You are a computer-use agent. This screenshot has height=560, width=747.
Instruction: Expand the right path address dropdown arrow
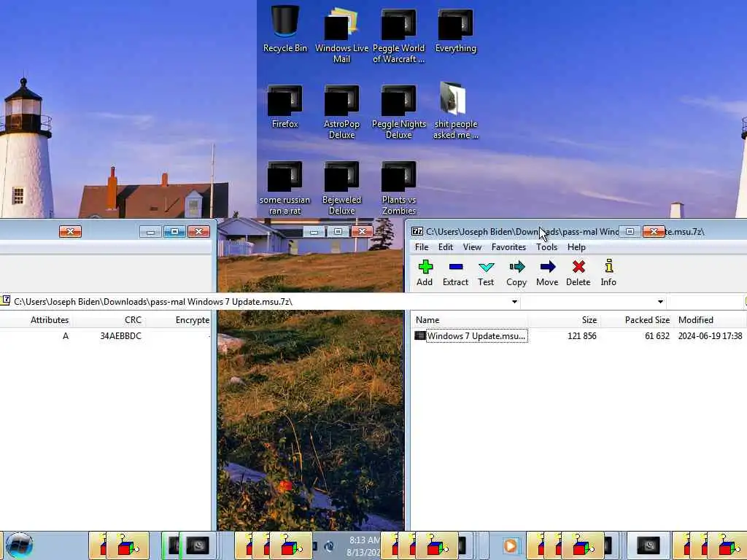660,302
